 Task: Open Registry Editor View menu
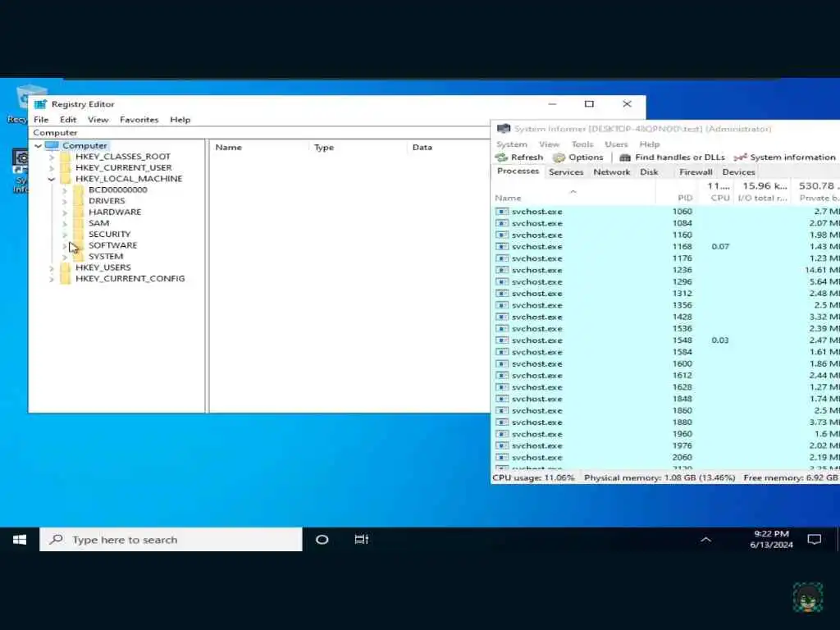[x=98, y=120]
